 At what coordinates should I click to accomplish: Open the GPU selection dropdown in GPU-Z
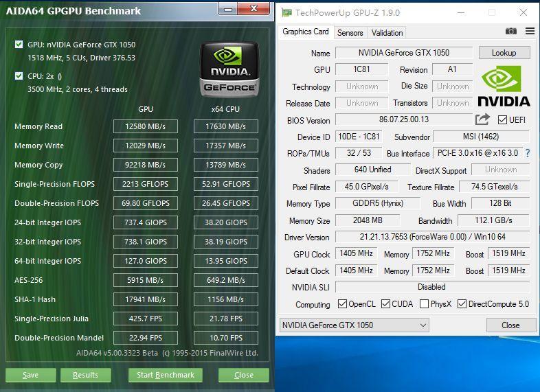(354, 325)
